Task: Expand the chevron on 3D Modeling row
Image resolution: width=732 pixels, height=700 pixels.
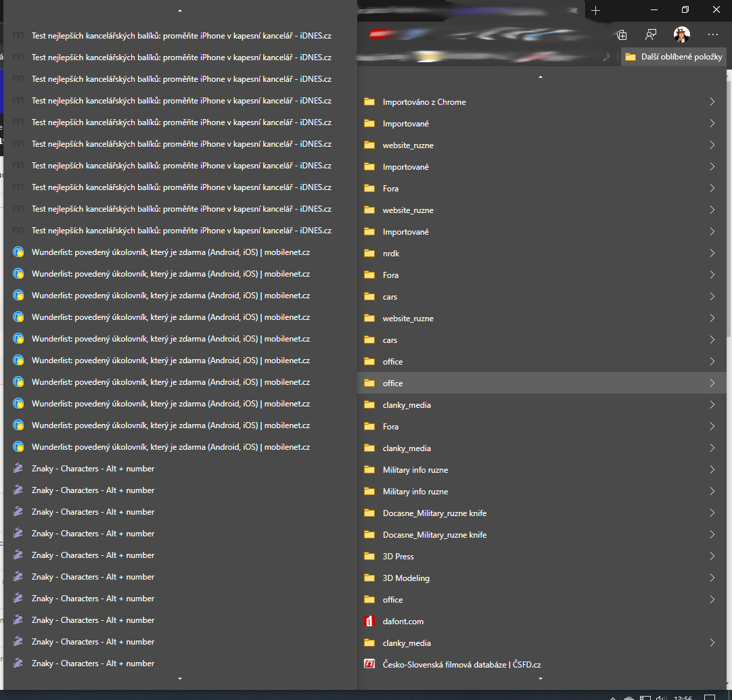Action: click(712, 578)
